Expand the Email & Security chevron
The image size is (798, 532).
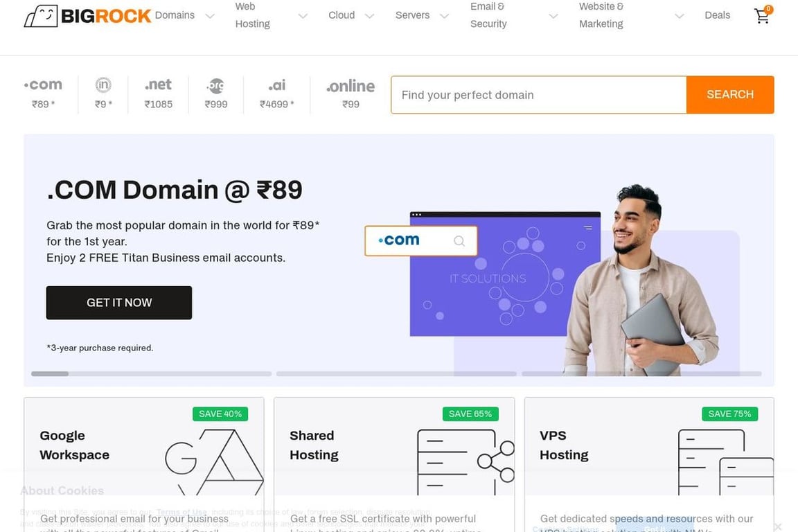(x=553, y=17)
